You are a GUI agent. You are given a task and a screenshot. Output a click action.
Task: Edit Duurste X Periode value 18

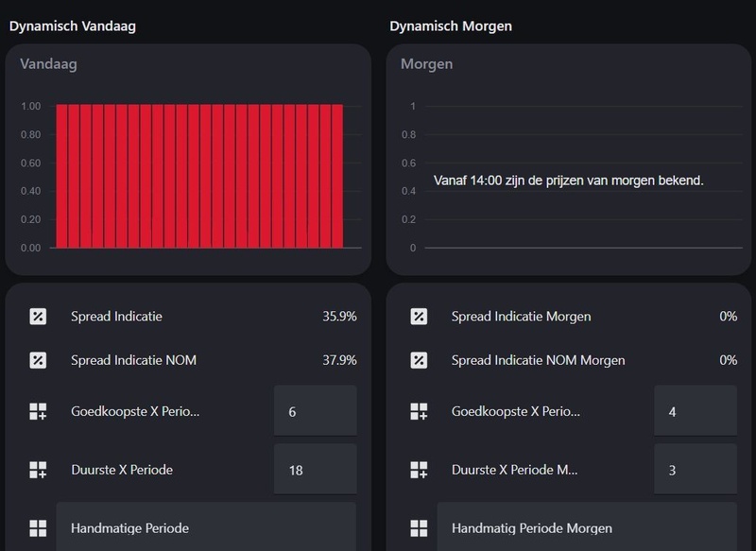pos(315,470)
